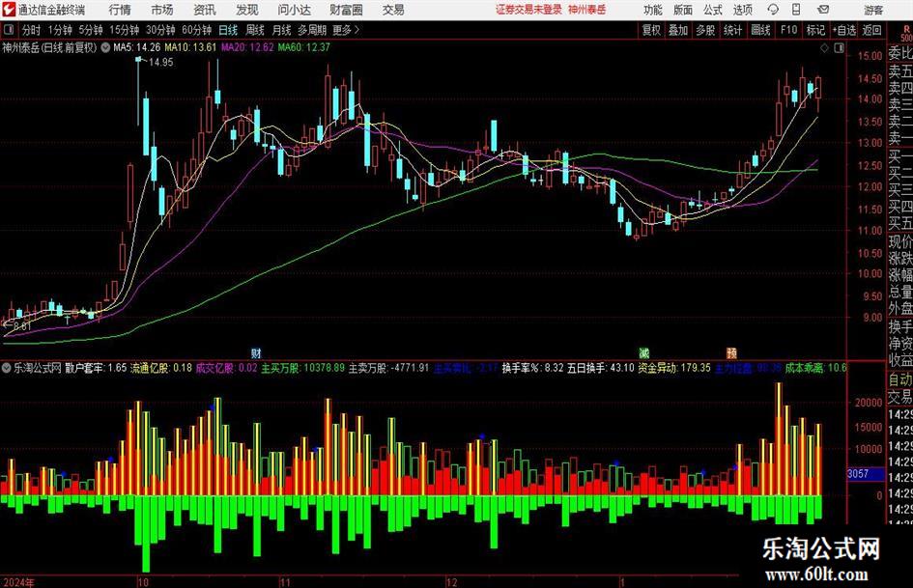Open the mail envelope icon
Viewport: 913px width, 588px height.
point(823,10)
